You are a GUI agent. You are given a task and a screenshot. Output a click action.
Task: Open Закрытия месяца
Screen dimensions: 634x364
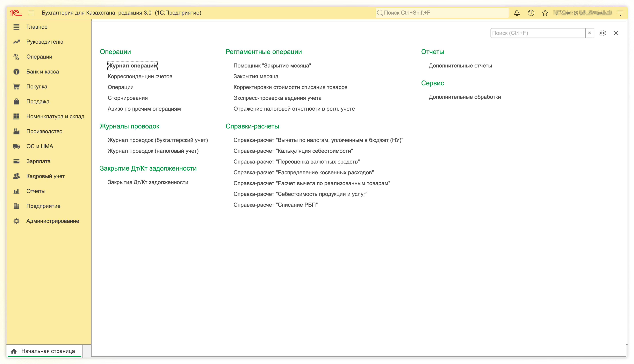[256, 76]
